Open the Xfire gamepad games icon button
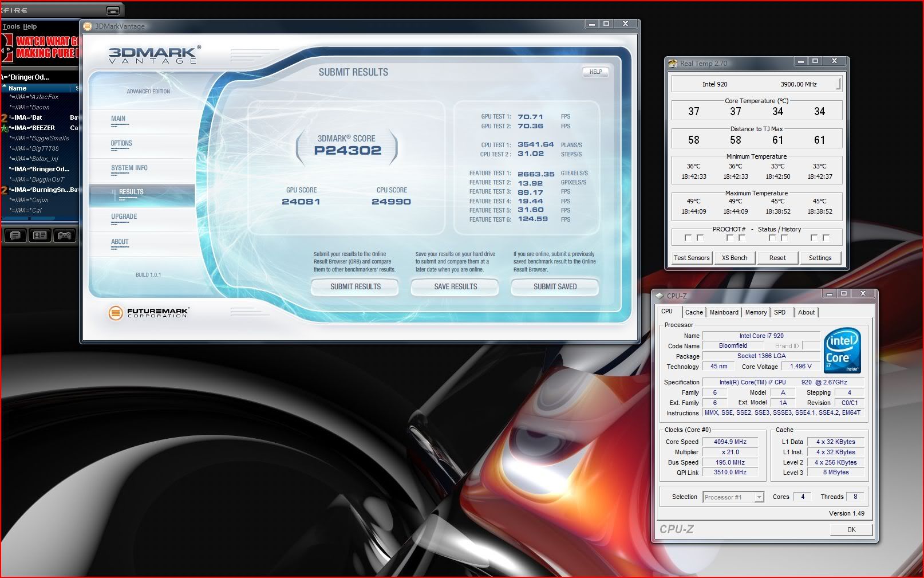Screen dimensions: 924x578 tap(65, 235)
